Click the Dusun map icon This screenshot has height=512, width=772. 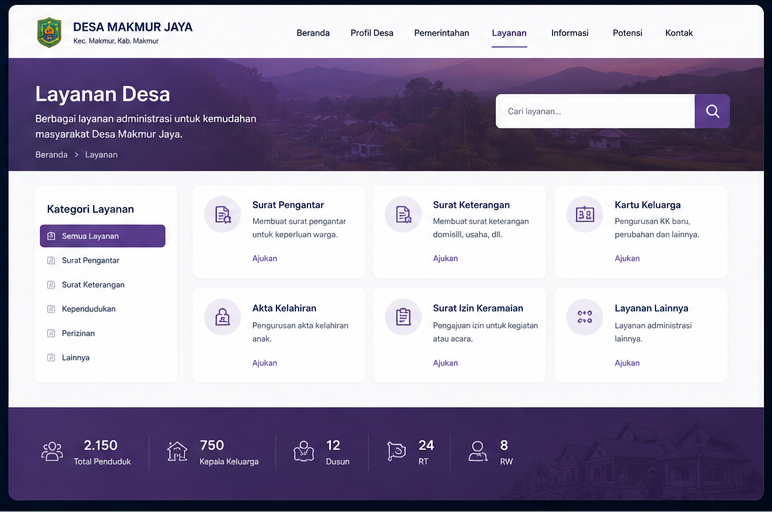pos(304,451)
